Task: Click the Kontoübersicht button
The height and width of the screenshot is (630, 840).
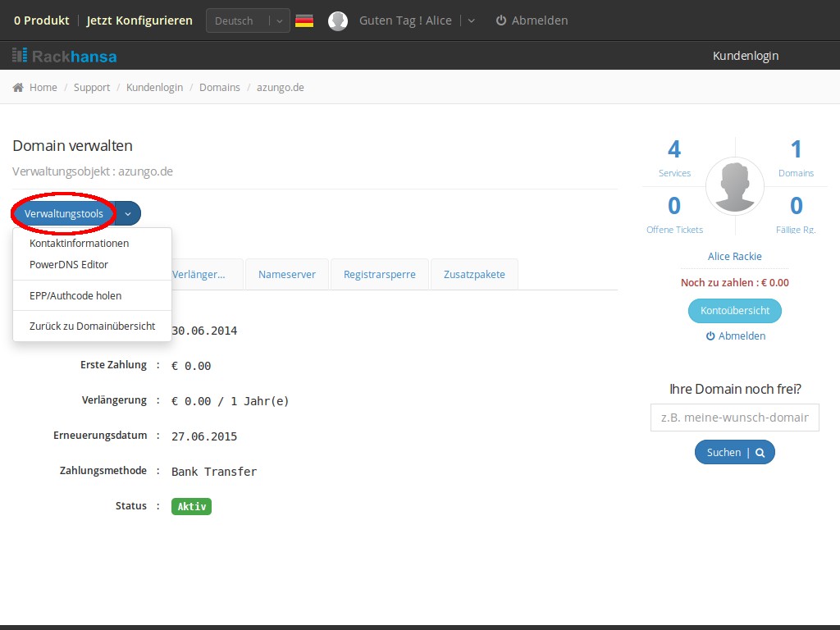Action: click(x=735, y=311)
